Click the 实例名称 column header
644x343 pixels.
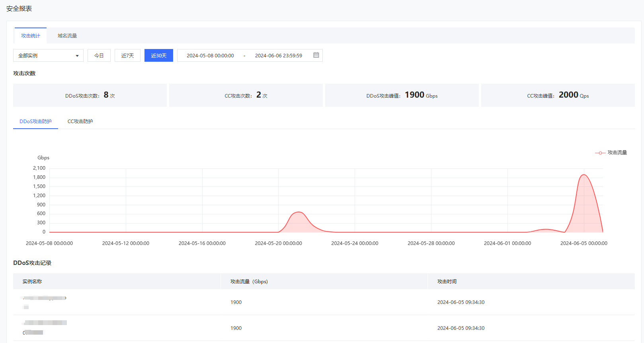click(x=32, y=282)
